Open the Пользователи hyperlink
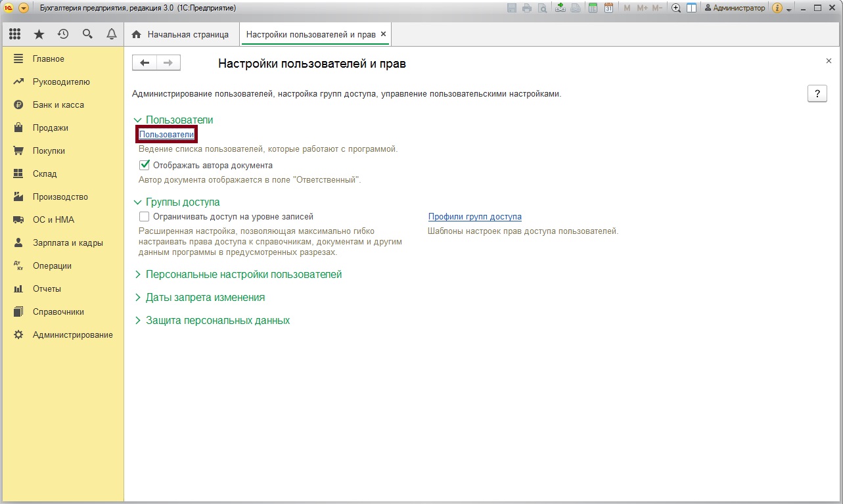This screenshot has height=504, width=843. (x=167, y=134)
